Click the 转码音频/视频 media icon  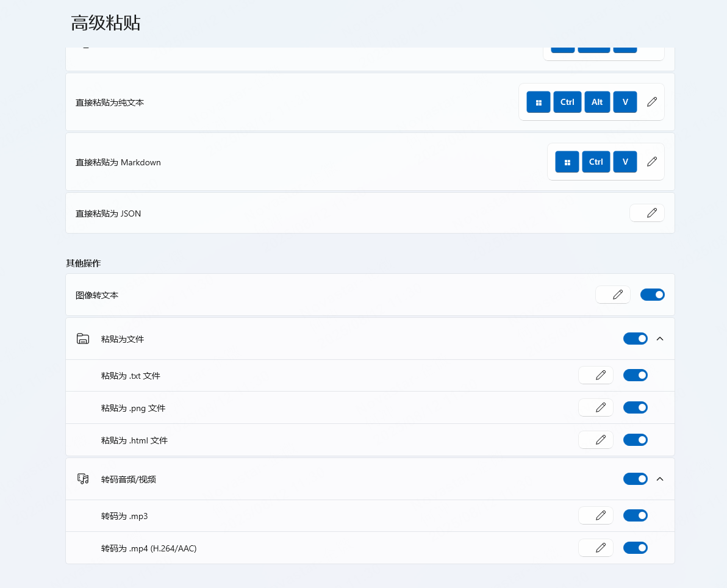pos(83,479)
